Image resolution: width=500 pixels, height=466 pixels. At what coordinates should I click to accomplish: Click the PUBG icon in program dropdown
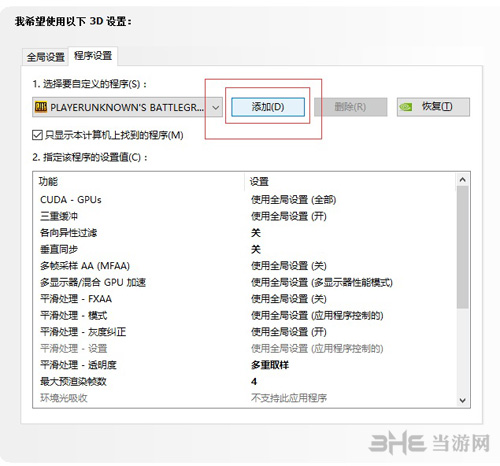(x=41, y=107)
